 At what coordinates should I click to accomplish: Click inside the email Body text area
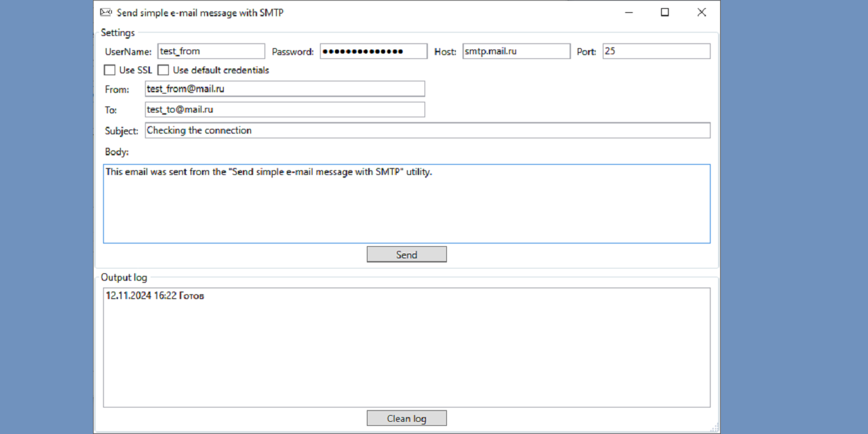(x=406, y=203)
